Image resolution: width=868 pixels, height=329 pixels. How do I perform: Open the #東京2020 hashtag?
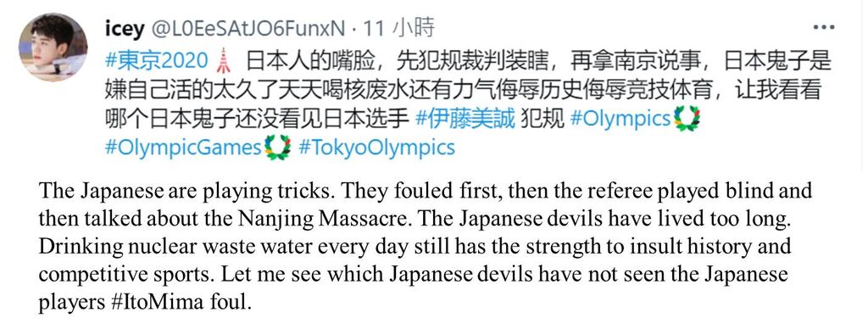click(x=156, y=61)
